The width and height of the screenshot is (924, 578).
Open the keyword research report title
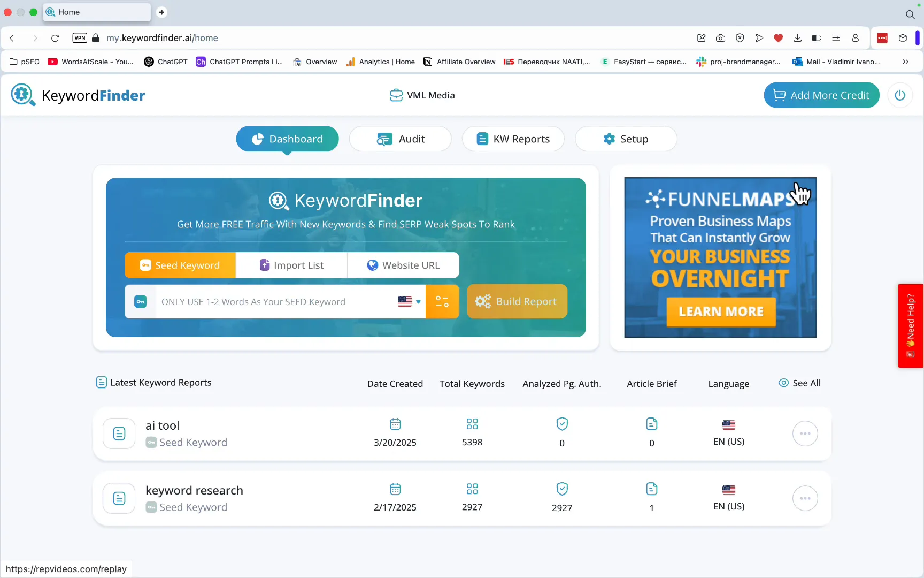point(194,490)
